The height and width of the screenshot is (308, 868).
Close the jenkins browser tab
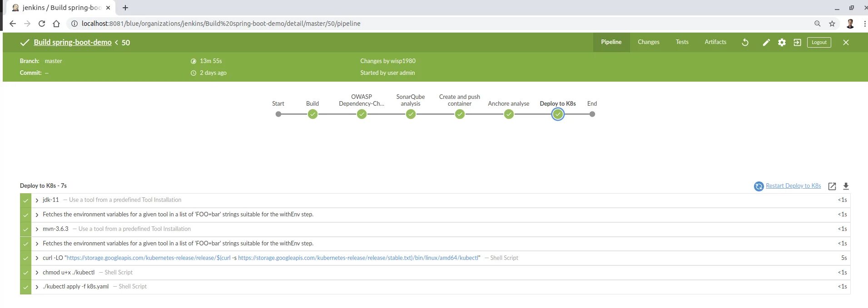pos(108,8)
